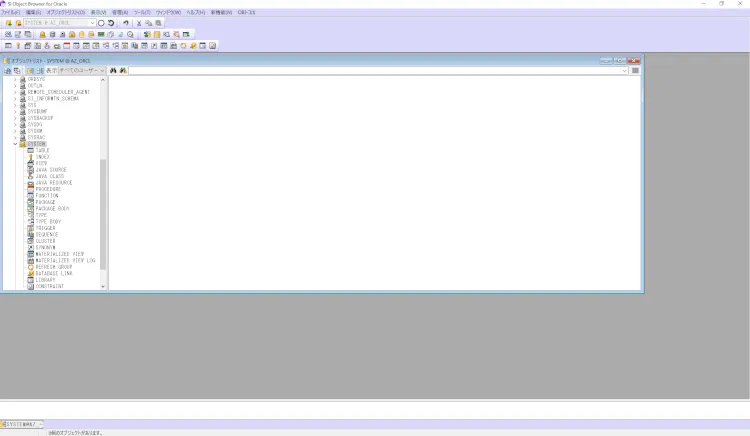Click the yellow folder view icon in object list toolbar
Viewport: 750px width, 436px height.
(x=30, y=70)
